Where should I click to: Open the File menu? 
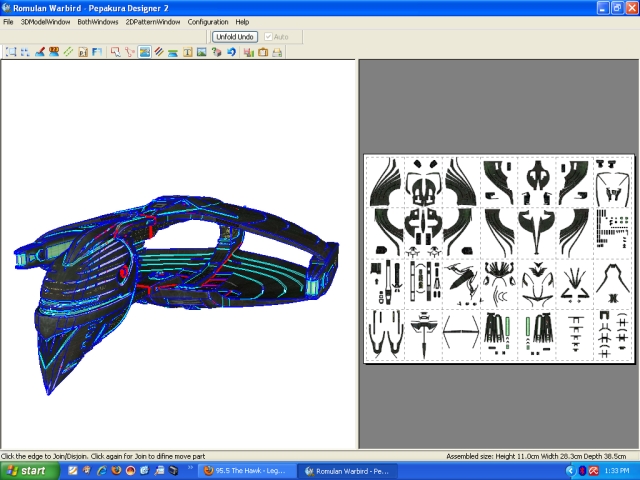8,22
